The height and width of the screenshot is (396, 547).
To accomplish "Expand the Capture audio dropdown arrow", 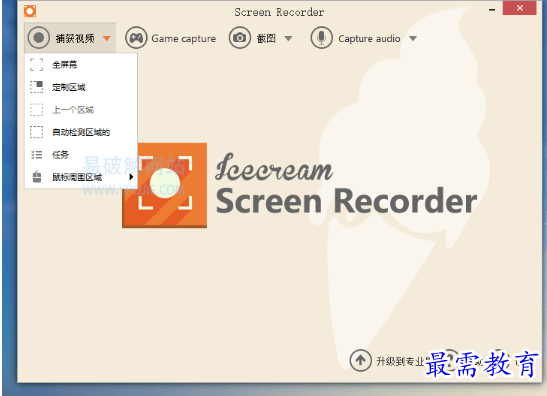I will pos(413,38).
